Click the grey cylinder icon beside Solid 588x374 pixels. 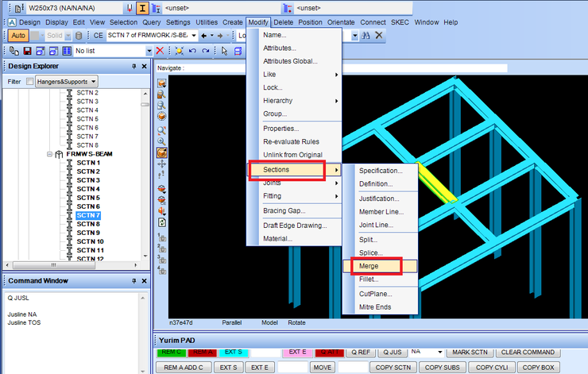[79, 36]
